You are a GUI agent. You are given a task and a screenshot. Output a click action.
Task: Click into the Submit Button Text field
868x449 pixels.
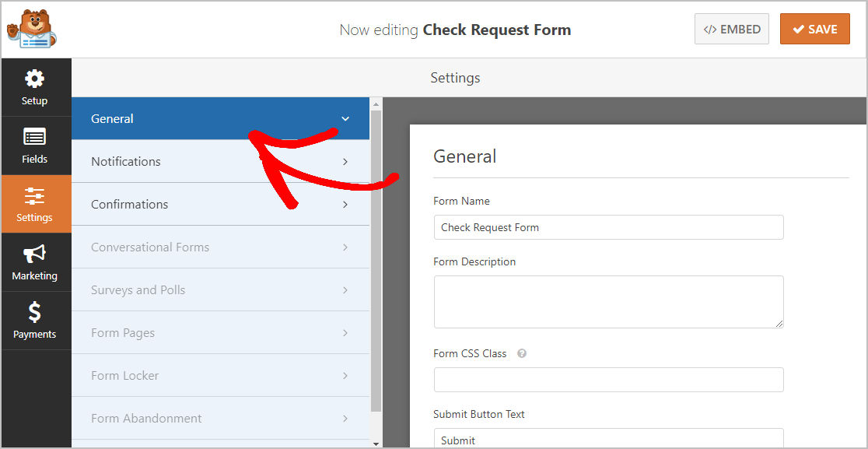tap(608, 438)
